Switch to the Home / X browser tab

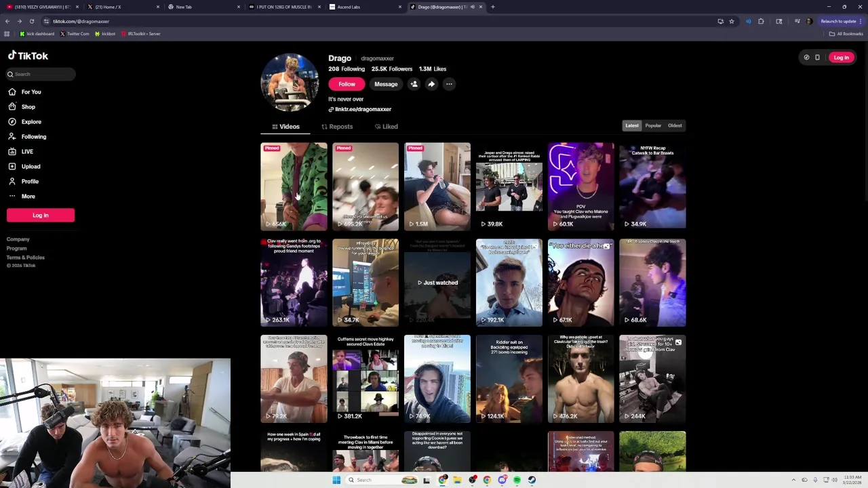(x=122, y=7)
